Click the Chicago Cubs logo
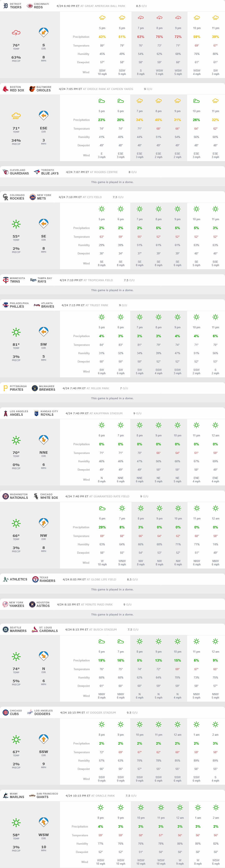Screen dimensions: 225x868 point(5,712)
